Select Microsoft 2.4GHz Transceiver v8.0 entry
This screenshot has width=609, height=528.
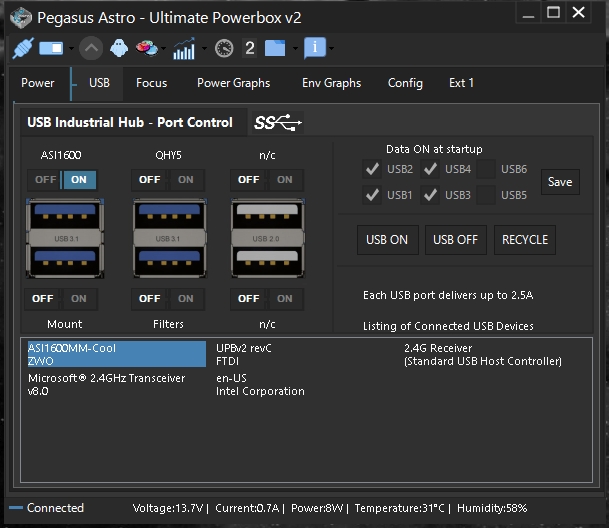[x=106, y=384]
